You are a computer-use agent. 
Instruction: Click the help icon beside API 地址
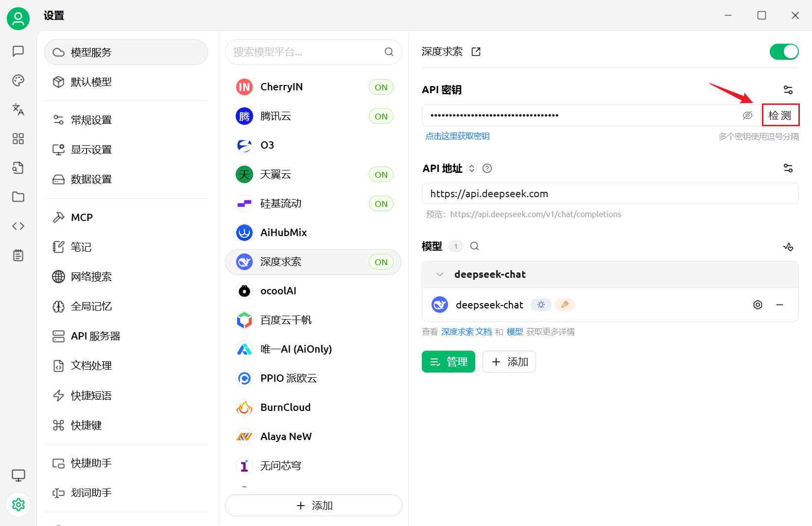[487, 168]
